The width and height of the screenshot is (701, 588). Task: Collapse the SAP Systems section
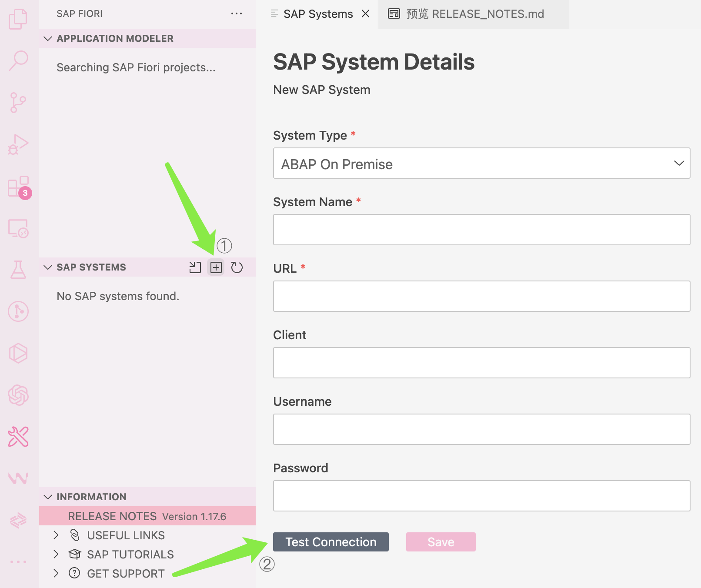[48, 267]
